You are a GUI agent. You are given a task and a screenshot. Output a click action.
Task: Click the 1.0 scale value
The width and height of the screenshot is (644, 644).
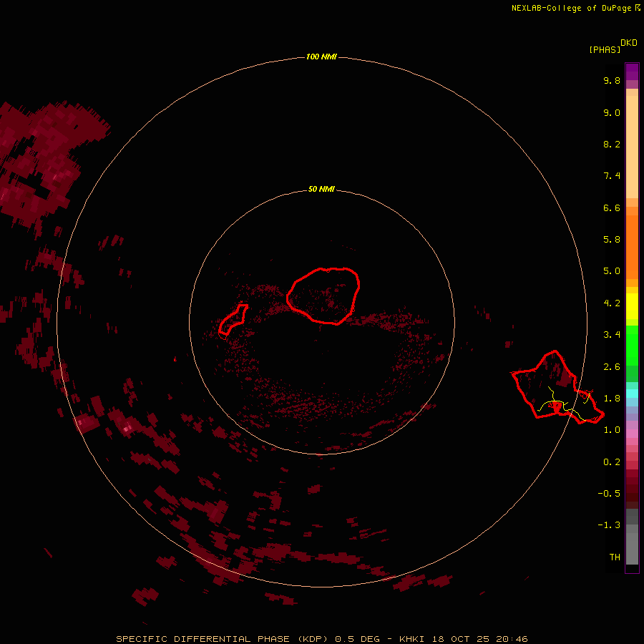pyautogui.click(x=612, y=430)
